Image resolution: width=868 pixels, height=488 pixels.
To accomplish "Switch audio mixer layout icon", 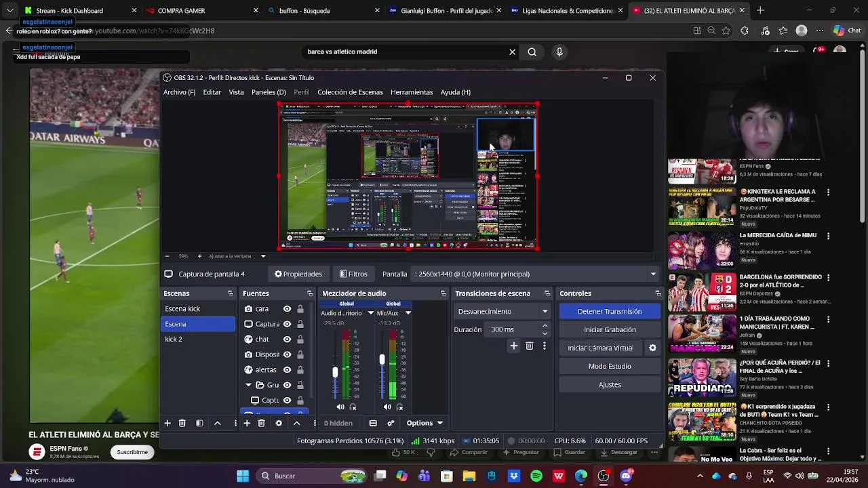I will coord(373,423).
